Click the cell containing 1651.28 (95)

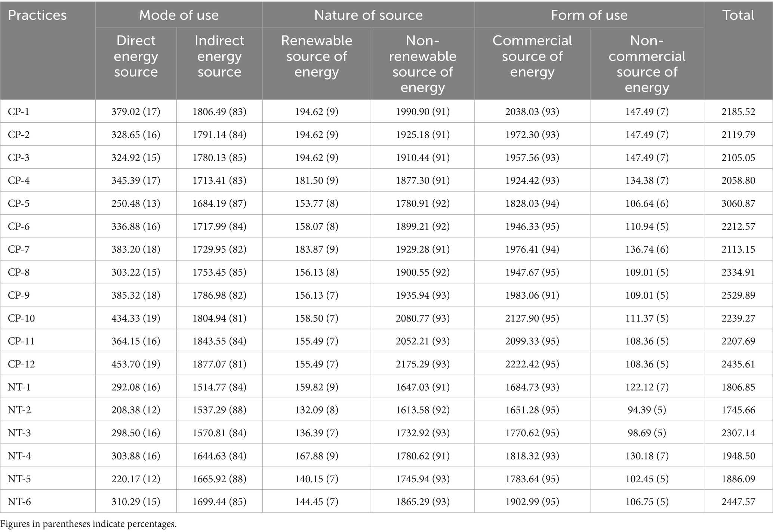tap(532, 410)
